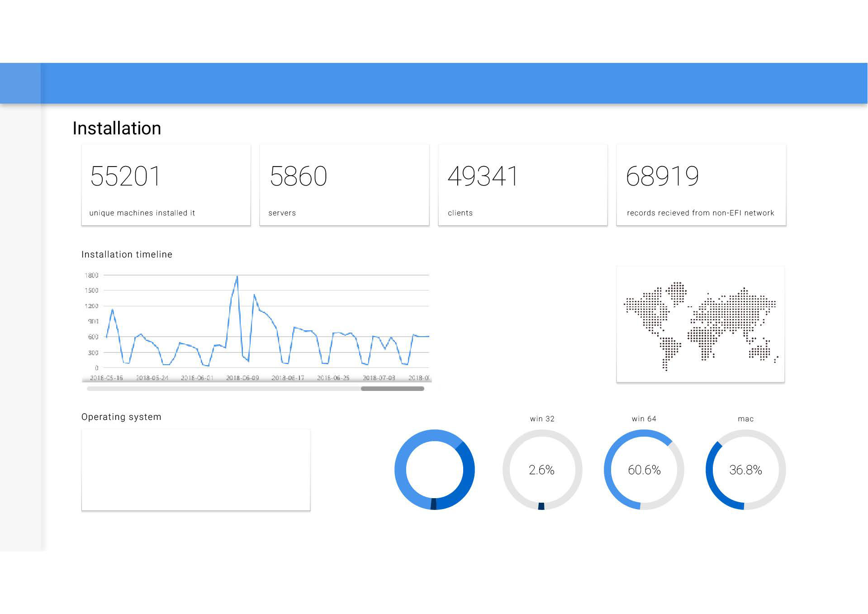The image size is (868, 614).
Task: Click the 68919 non-EFI records card
Action: coord(701,185)
